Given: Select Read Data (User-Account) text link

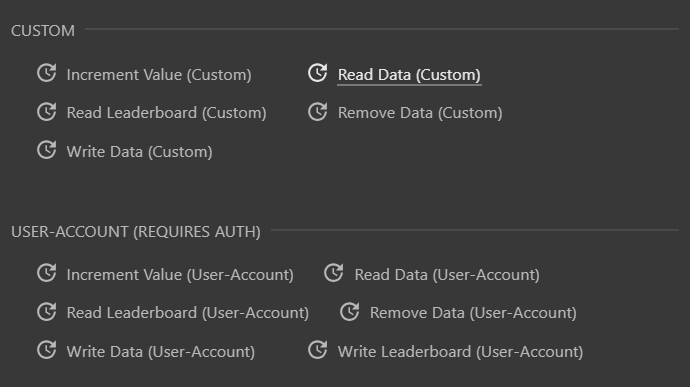Looking at the screenshot, I should pyautogui.click(x=447, y=275).
